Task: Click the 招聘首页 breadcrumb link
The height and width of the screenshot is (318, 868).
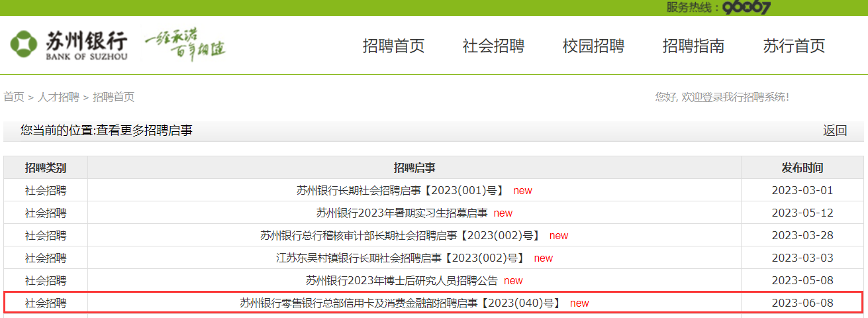Action: click(113, 97)
